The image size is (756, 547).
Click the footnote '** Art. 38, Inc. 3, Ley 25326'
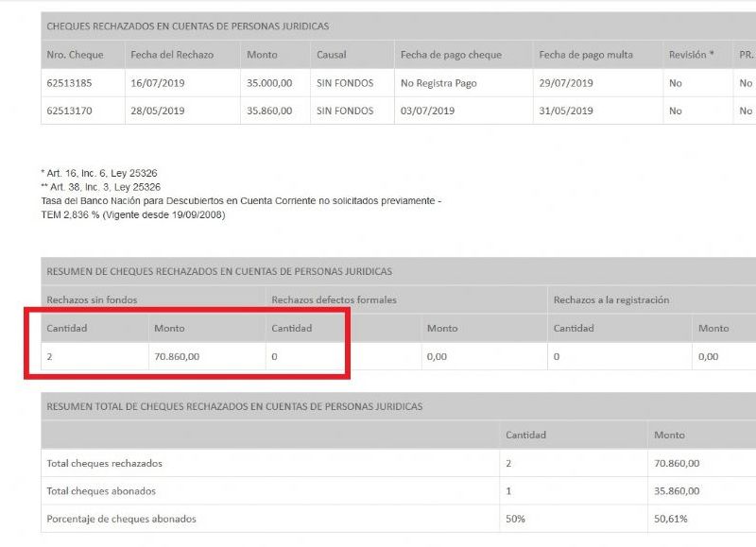101,187
